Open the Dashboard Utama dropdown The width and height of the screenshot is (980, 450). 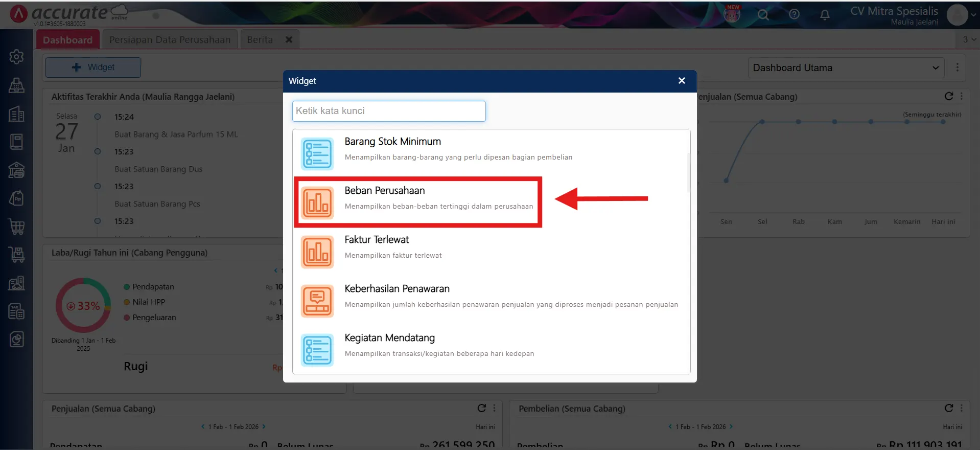pos(846,67)
